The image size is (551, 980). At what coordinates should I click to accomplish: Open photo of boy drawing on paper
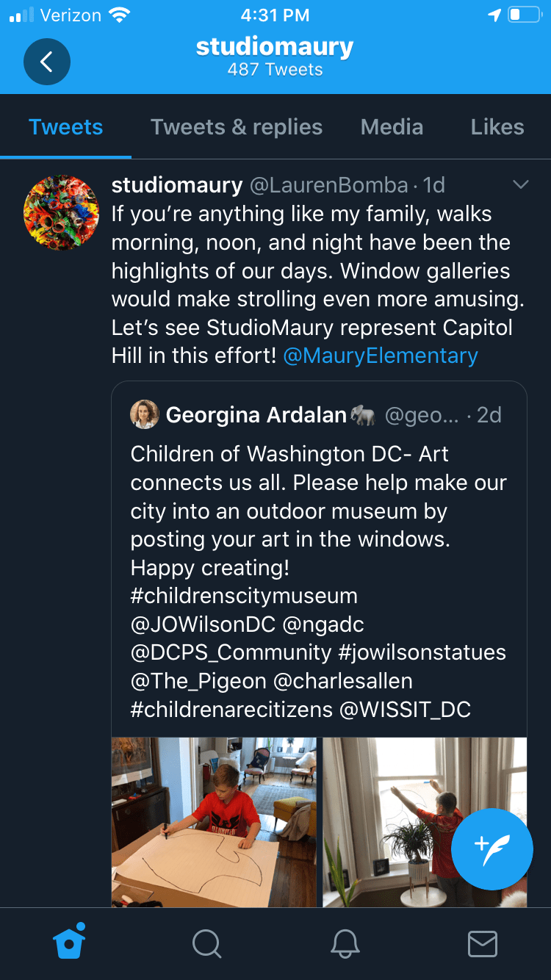(214, 821)
